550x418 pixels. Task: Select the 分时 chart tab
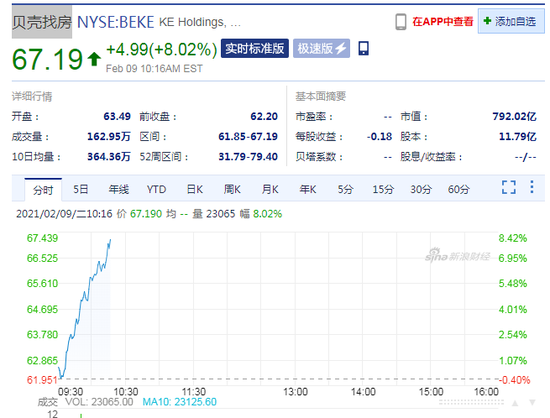43,190
